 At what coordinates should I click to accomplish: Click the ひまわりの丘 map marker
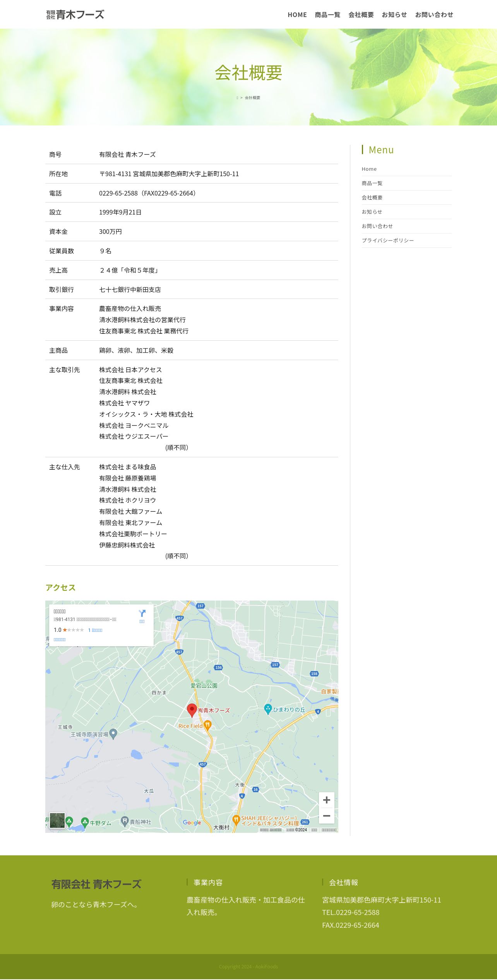click(268, 709)
